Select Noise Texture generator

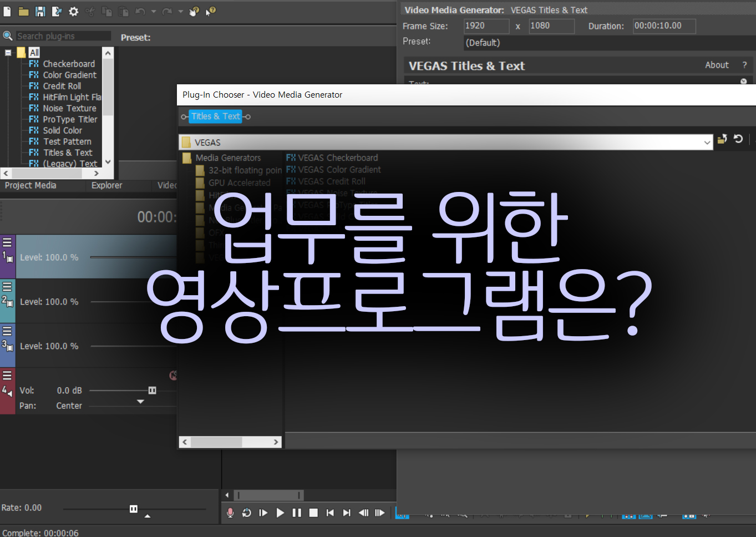tap(69, 108)
